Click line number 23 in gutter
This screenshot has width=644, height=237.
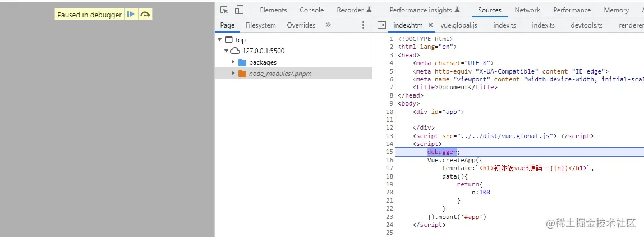pyautogui.click(x=390, y=216)
